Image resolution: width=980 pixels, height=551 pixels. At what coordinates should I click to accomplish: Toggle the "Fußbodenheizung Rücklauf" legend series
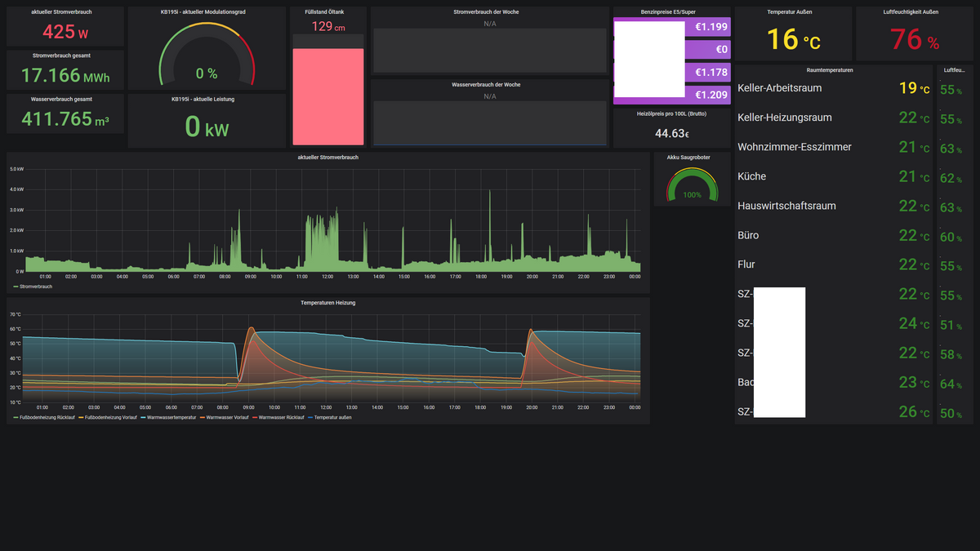[x=47, y=417]
